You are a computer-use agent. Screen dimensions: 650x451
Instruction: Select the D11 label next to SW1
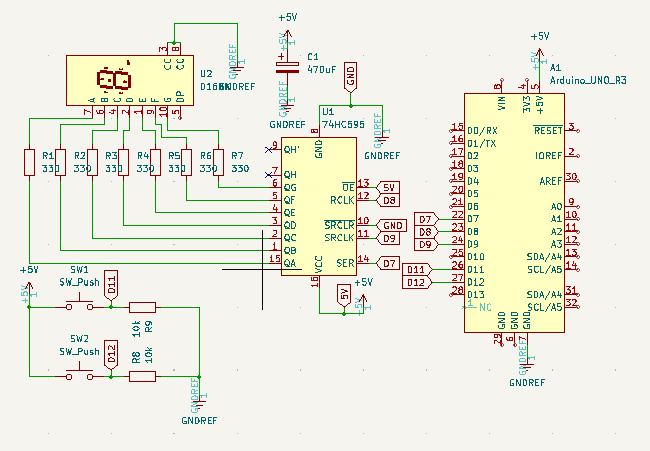pyautogui.click(x=111, y=285)
